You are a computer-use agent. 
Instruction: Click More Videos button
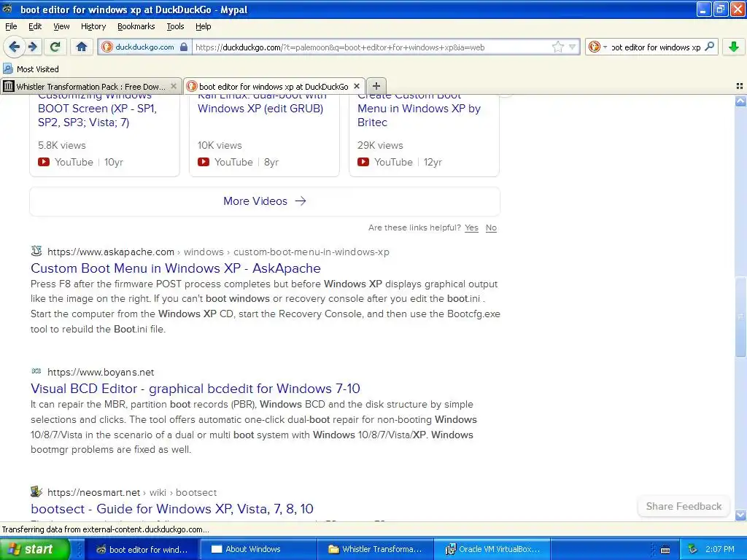pyautogui.click(x=265, y=201)
